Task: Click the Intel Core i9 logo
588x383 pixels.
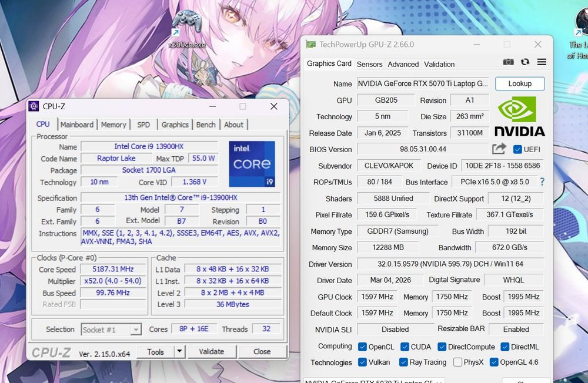Action: coord(252,164)
